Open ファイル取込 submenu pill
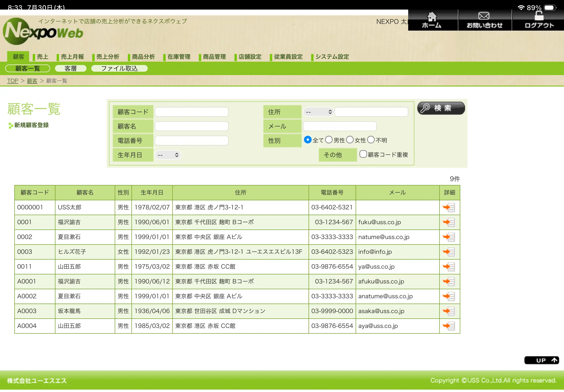 [119, 68]
